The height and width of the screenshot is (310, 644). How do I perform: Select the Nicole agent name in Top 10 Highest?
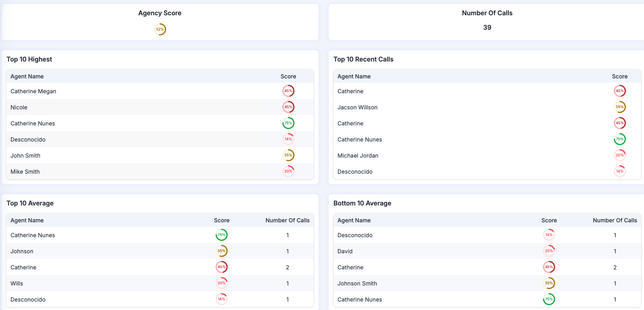tap(19, 107)
